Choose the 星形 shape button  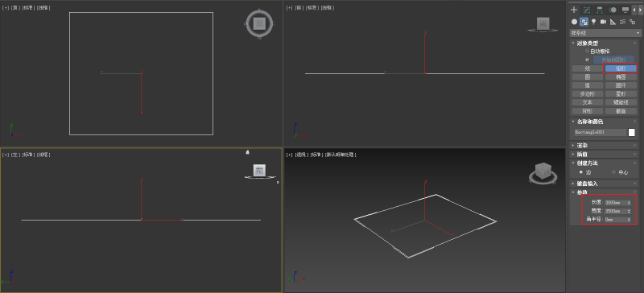point(621,93)
